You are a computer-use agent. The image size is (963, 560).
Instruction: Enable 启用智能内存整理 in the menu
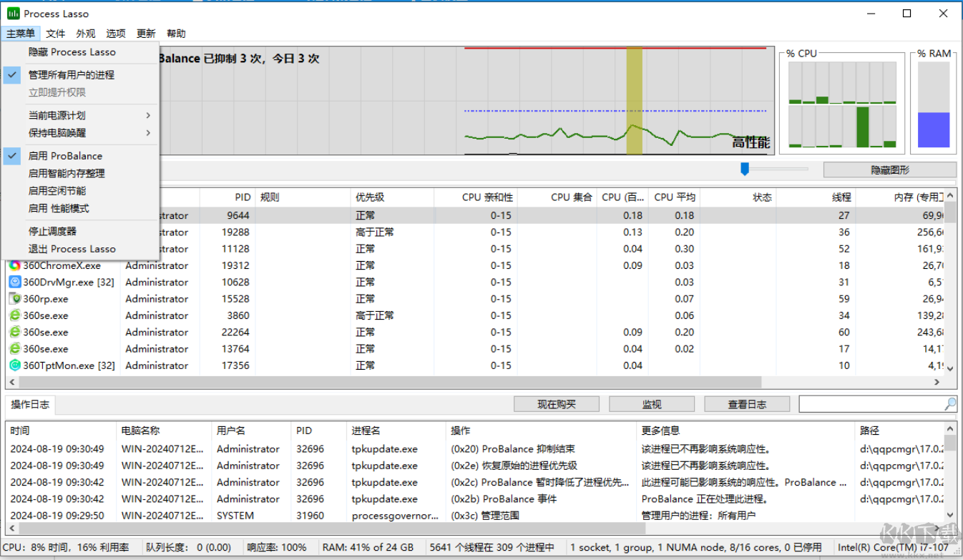pos(67,173)
